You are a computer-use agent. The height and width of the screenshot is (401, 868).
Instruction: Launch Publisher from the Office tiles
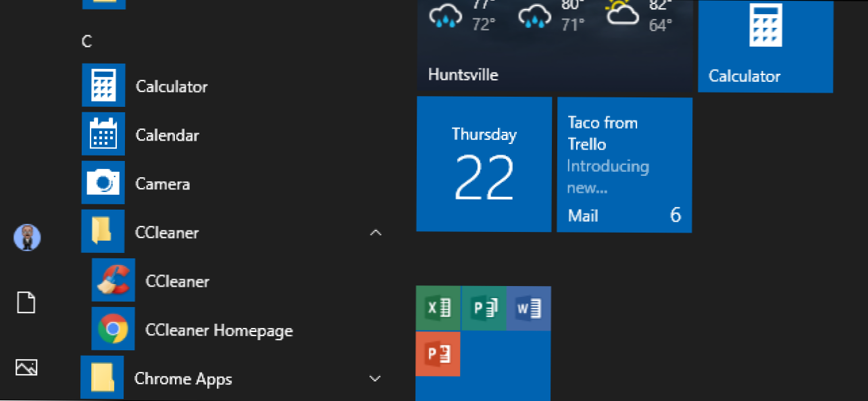click(x=484, y=308)
